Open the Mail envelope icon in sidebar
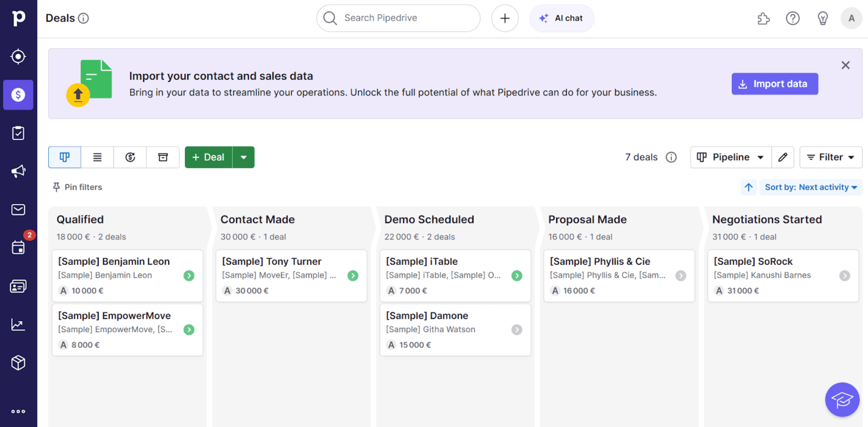 click(x=18, y=209)
